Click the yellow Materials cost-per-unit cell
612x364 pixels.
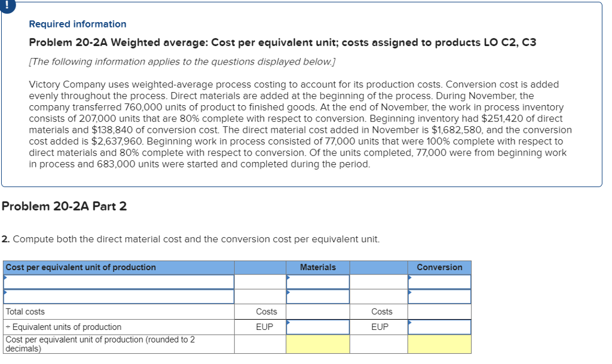click(319, 344)
